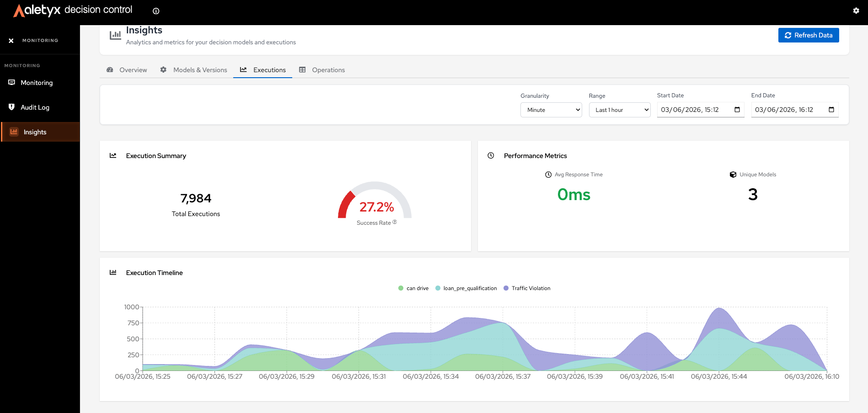Toggle Traffic Violation series in legend
This screenshot has height=413, width=868.
[x=527, y=288]
